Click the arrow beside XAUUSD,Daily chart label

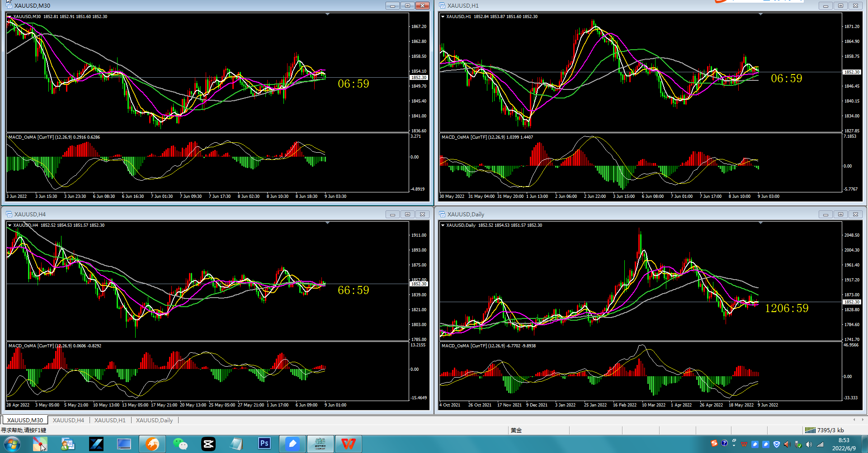(443, 225)
